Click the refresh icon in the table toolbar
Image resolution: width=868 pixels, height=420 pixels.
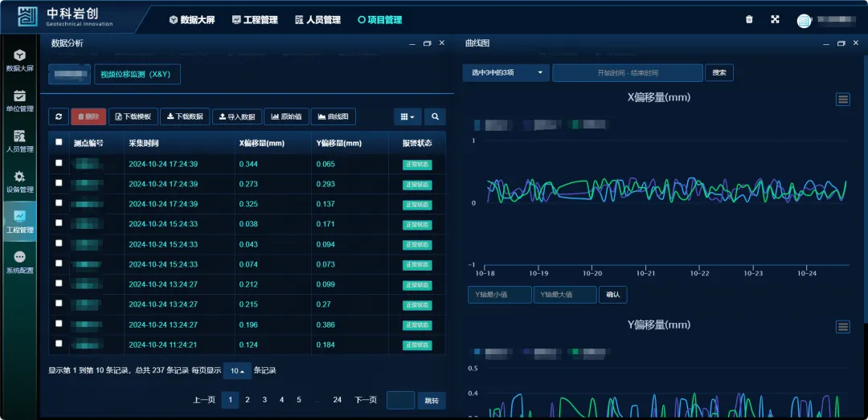59,116
